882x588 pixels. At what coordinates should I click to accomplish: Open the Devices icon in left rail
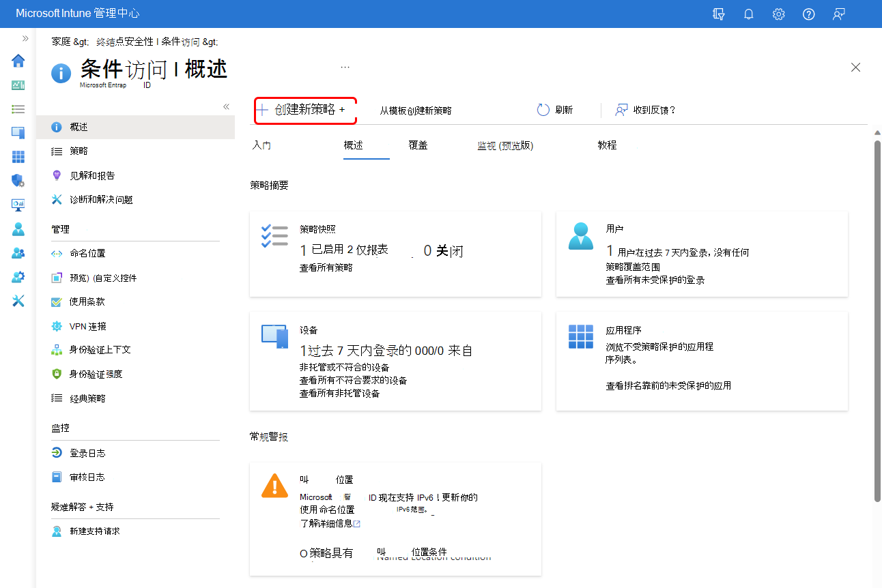tap(18, 133)
